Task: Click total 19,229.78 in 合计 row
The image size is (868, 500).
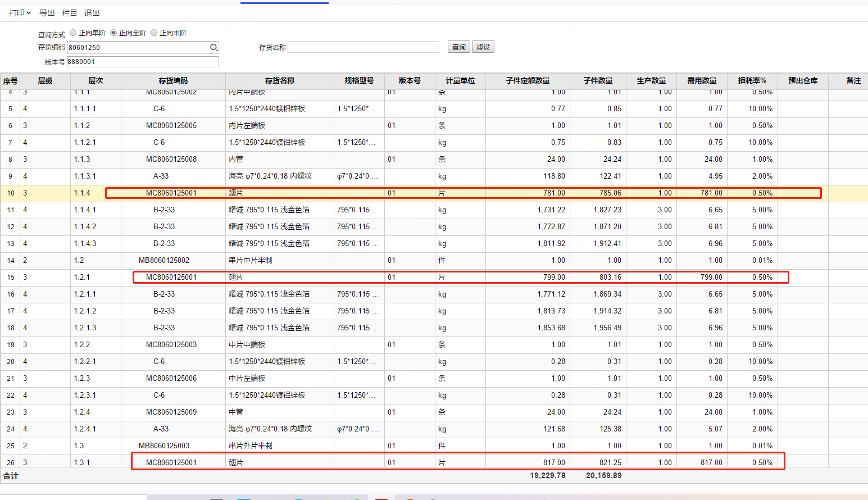Action: tap(548, 476)
